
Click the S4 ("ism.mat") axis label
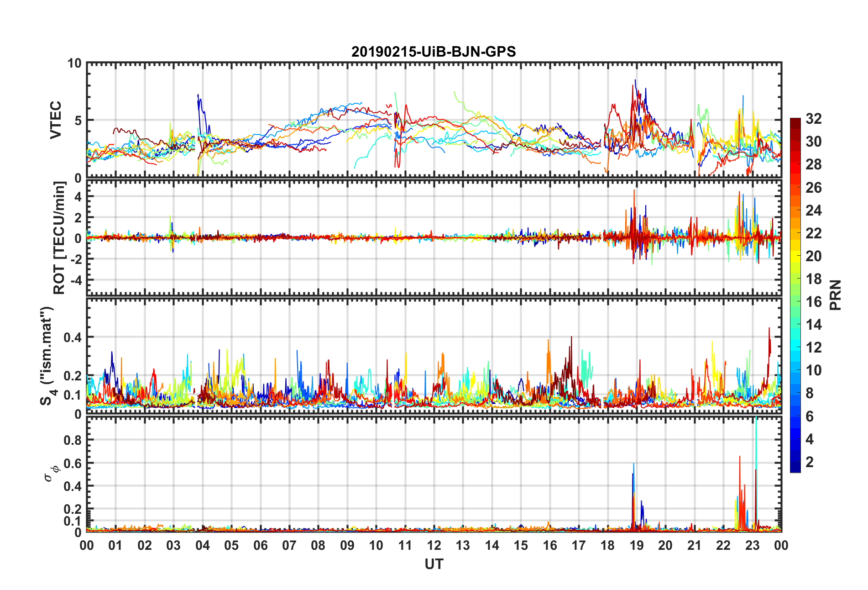[x=47, y=356]
